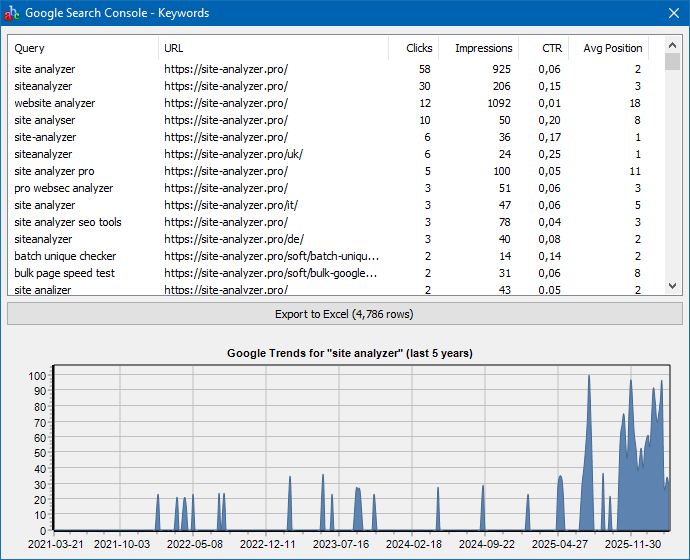Image resolution: width=690 pixels, height=560 pixels.
Task: Click the table scrollbar down arrow
Action: 672,286
